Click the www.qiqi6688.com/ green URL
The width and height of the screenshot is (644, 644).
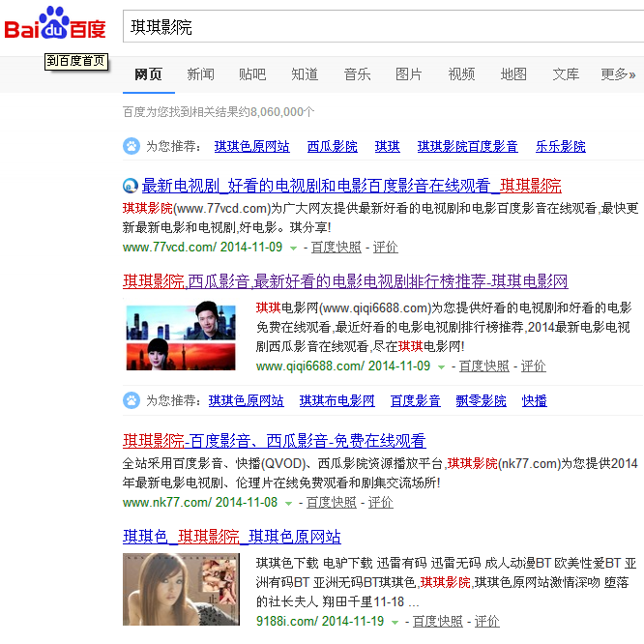point(309,366)
